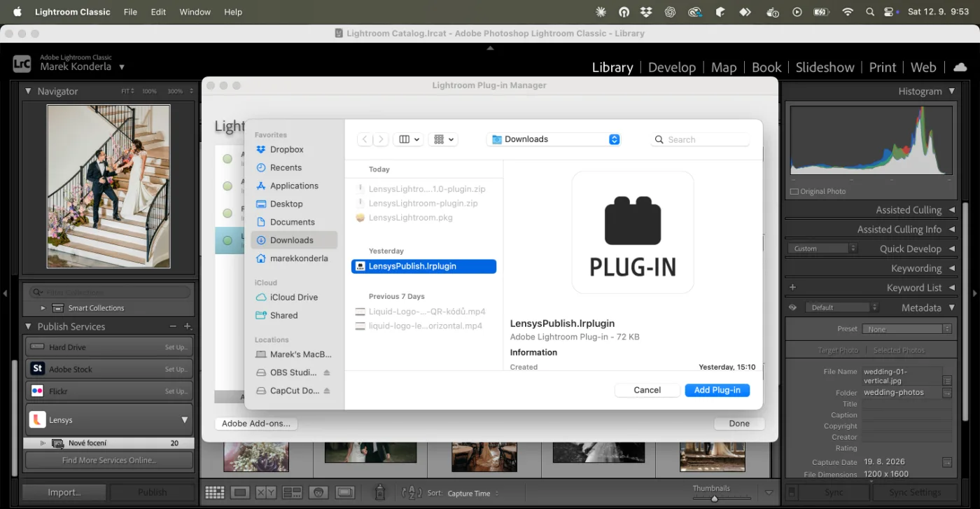Click the Add Plug-in button
This screenshot has width=980, height=509.
[717, 390]
